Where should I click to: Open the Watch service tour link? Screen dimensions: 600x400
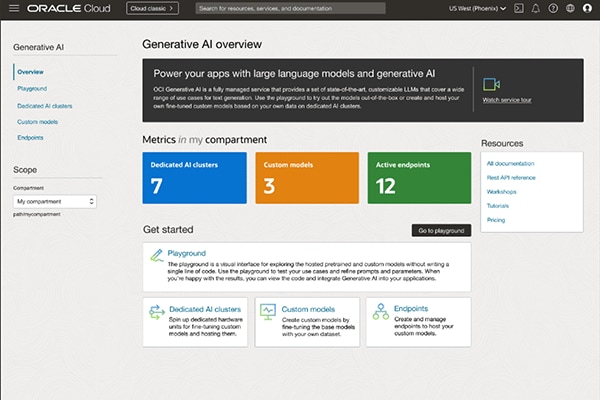click(x=507, y=100)
